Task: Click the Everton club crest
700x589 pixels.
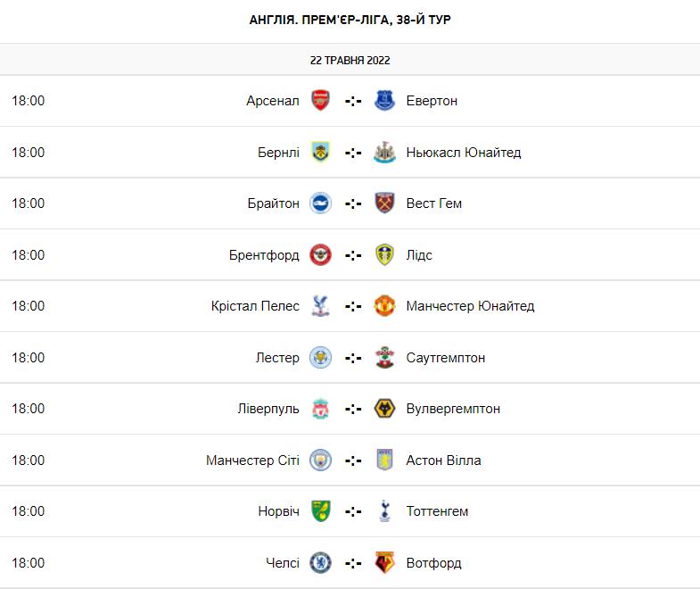Action: tap(384, 101)
